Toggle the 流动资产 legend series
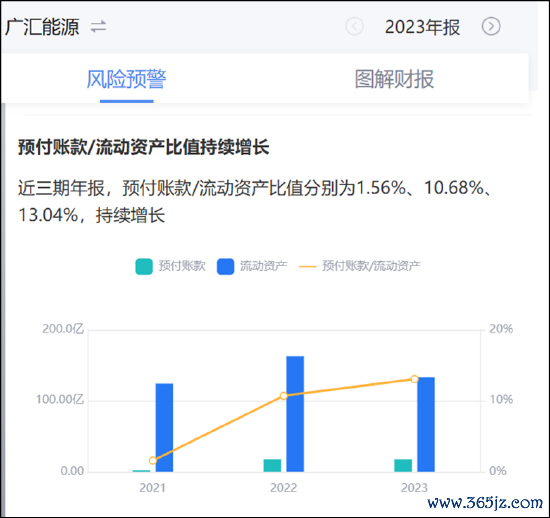Viewport: 550px width, 518px height. pyautogui.click(x=252, y=266)
